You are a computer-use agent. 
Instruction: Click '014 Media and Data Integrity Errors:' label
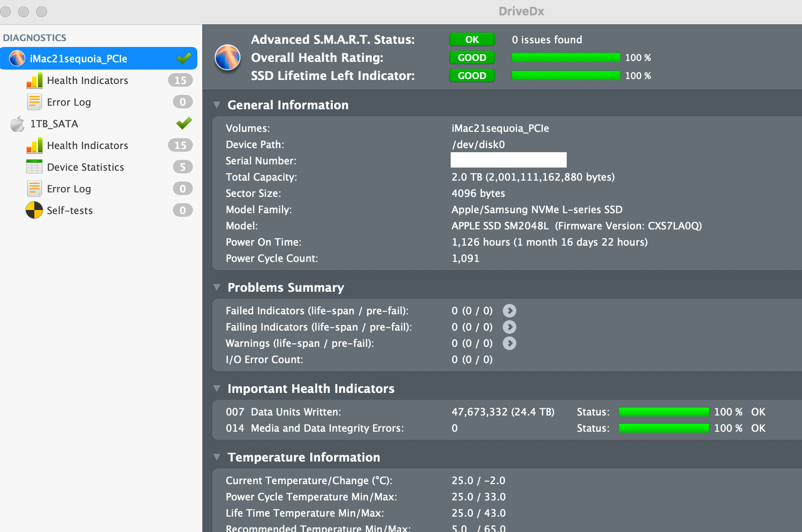(315, 428)
